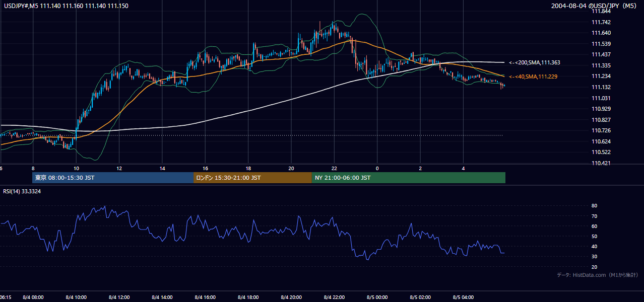Screen dimensions: 644x302
Task: Click hour label 2 under the price chart
Action: pos(420,168)
